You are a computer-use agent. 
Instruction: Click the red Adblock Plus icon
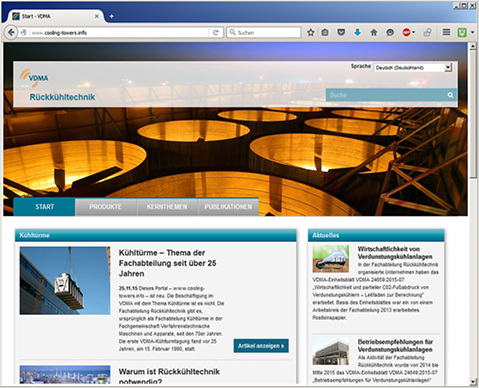pyautogui.click(x=406, y=32)
